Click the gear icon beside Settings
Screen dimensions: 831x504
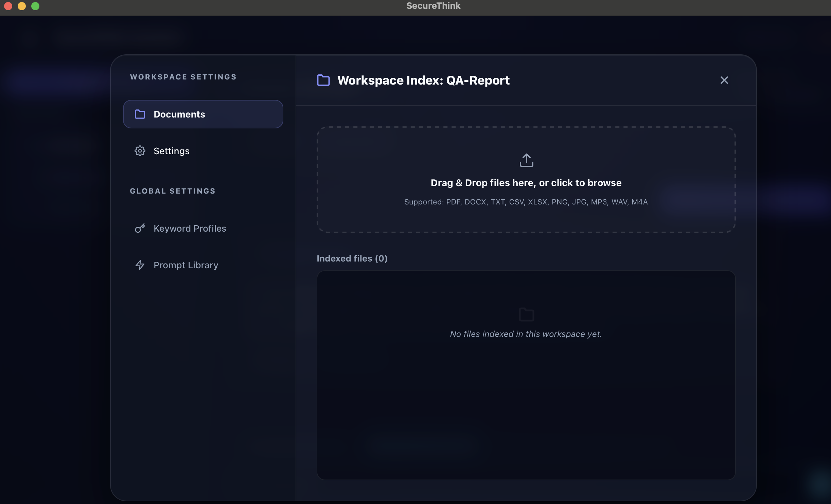tap(140, 151)
